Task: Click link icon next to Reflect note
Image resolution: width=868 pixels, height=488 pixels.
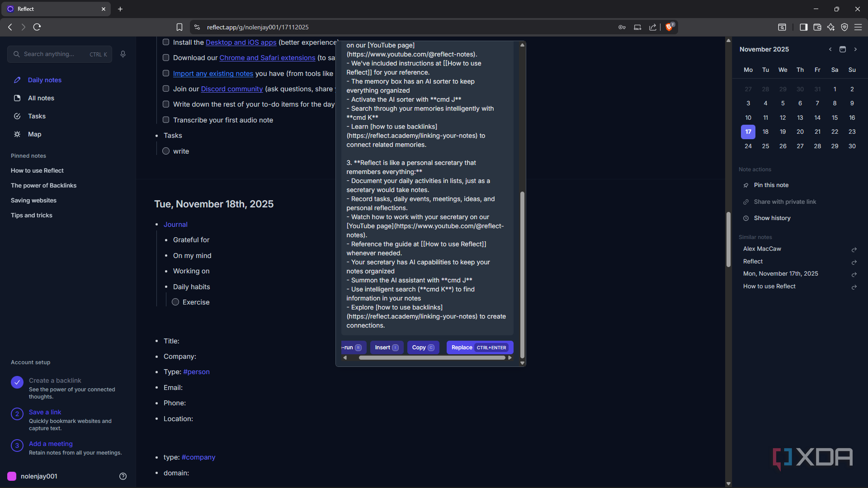Action: click(x=854, y=263)
